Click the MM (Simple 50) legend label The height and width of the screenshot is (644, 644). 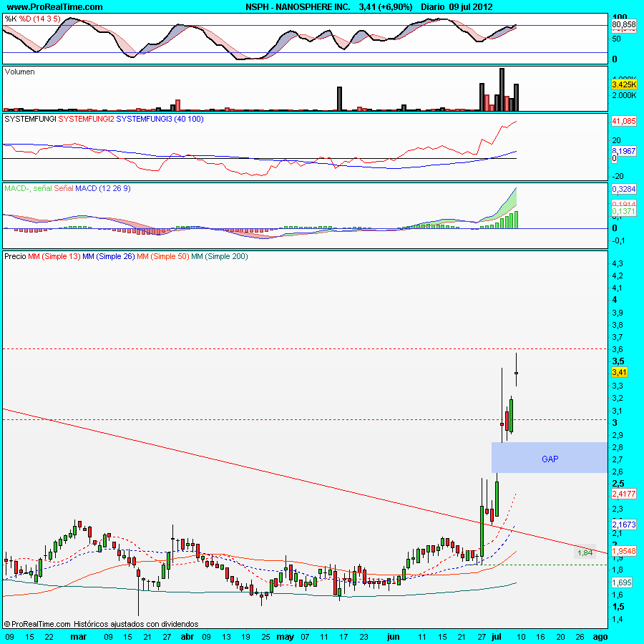coord(163,257)
